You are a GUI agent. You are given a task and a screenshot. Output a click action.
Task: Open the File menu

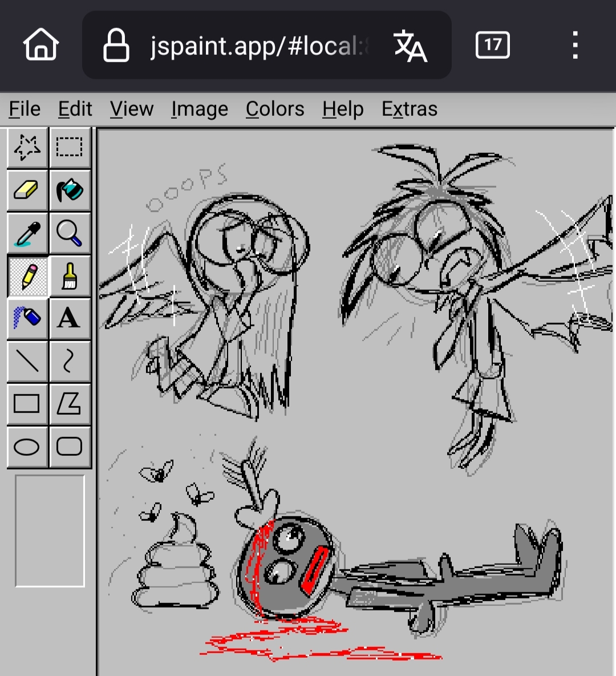tap(25, 108)
